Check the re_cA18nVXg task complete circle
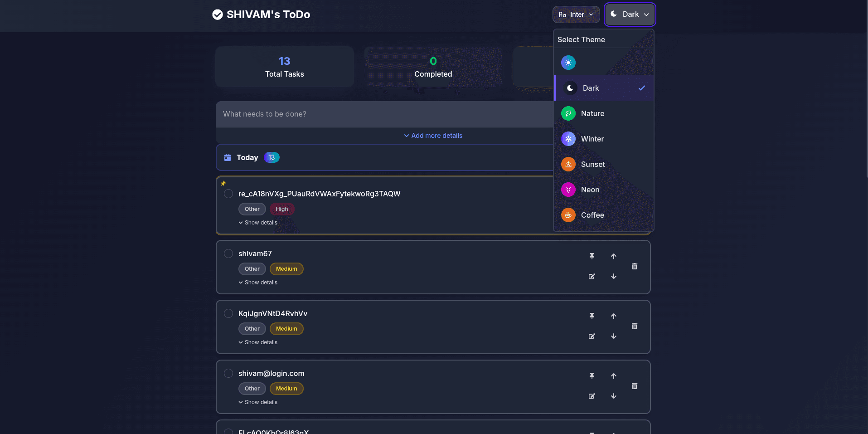Viewport: 868px width, 434px height. coord(228,194)
